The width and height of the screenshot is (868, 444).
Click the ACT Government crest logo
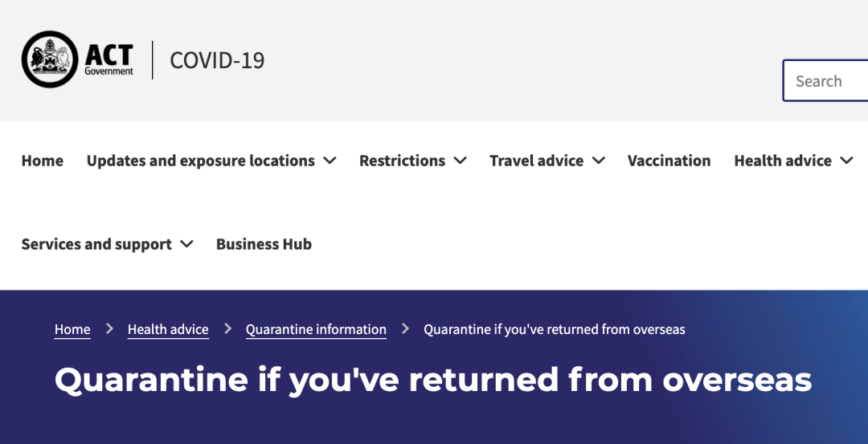pyautogui.click(x=50, y=59)
